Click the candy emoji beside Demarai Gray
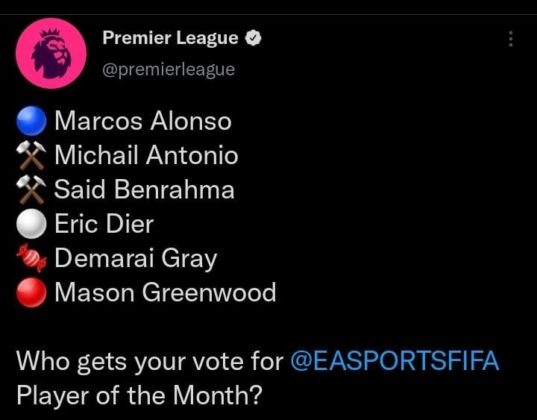Screen dimensions: 537x420 point(32,258)
